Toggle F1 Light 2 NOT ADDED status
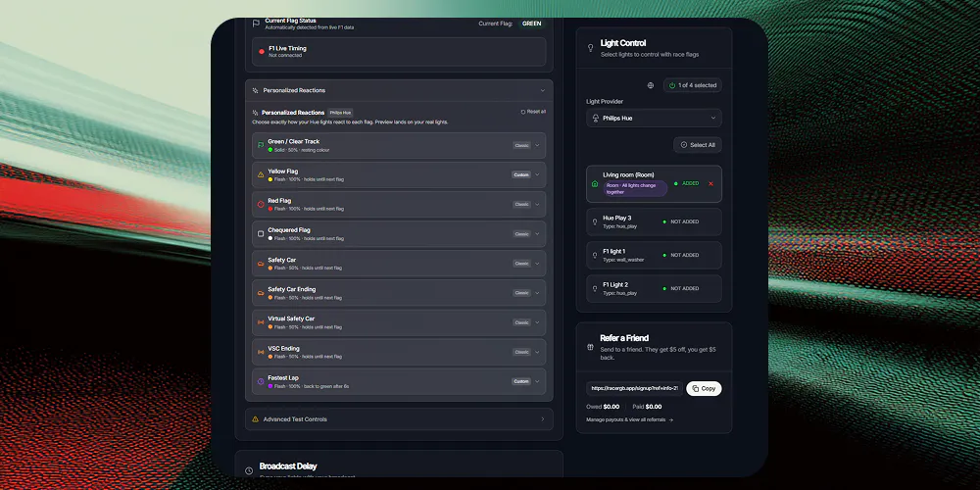The image size is (980, 490). coord(681,289)
